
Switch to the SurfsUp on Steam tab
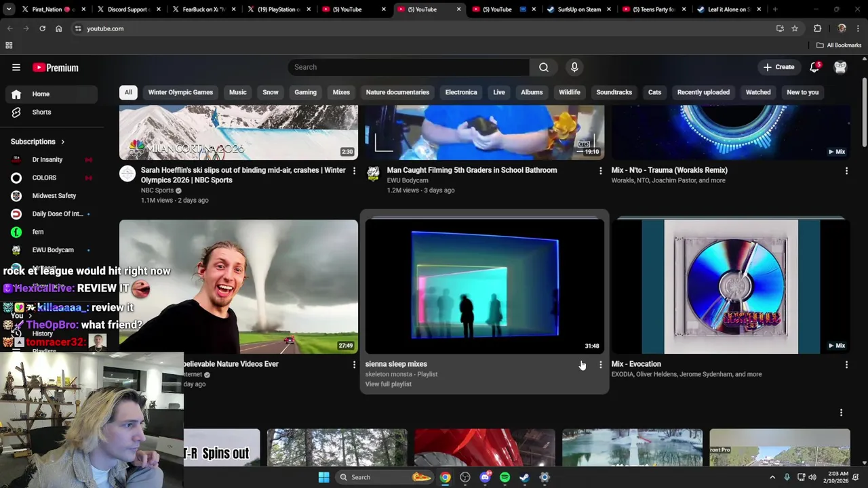[x=580, y=9]
